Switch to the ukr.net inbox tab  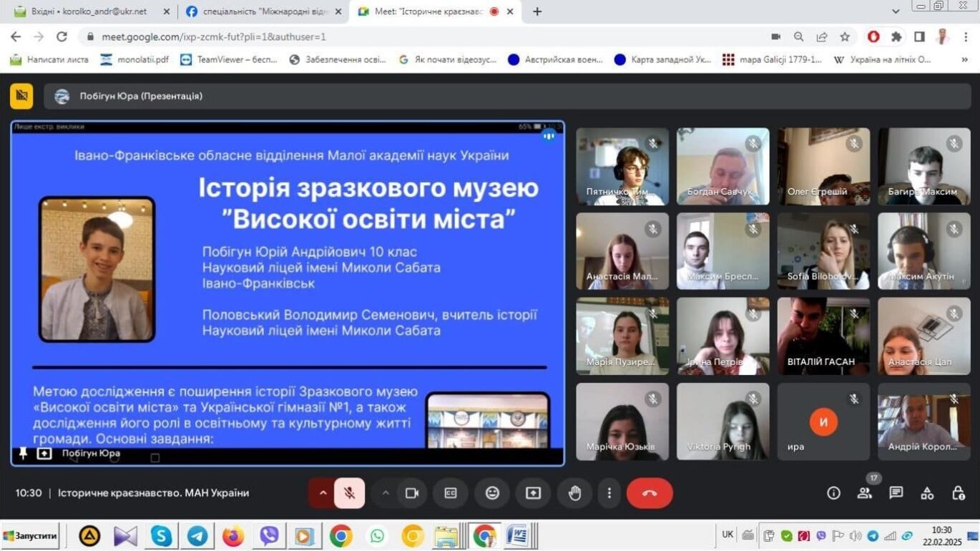tap(89, 11)
